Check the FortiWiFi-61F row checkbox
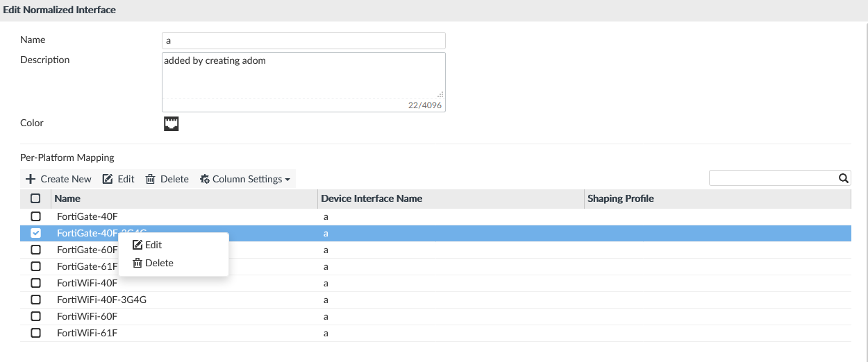This screenshot has width=868, height=362. (x=36, y=333)
